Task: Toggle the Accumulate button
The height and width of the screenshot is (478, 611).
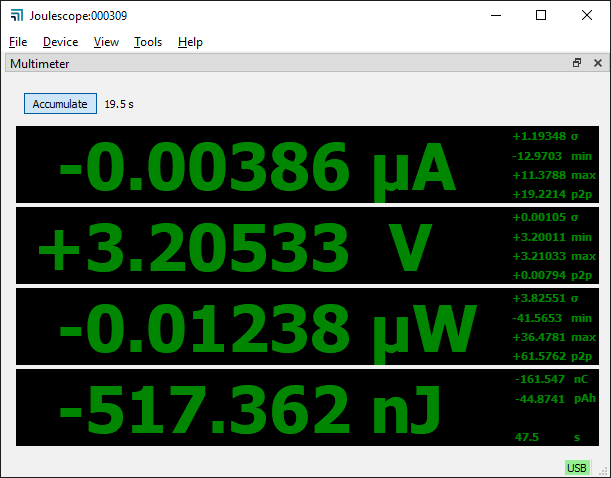Action: [60, 104]
